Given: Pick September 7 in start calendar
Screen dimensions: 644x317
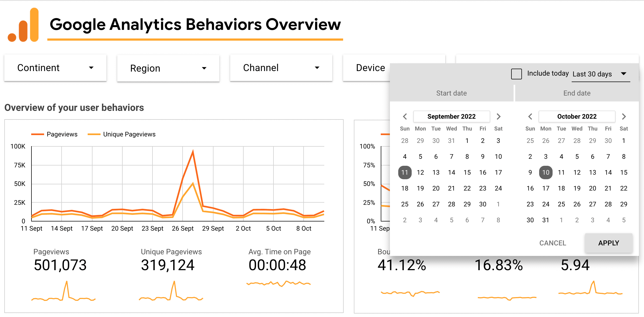Looking at the screenshot, I should [451, 157].
